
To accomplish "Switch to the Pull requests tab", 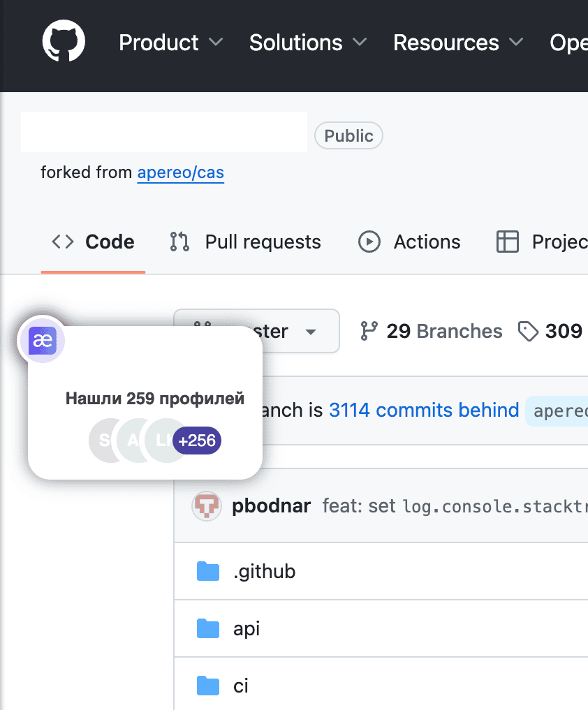I will point(245,242).
